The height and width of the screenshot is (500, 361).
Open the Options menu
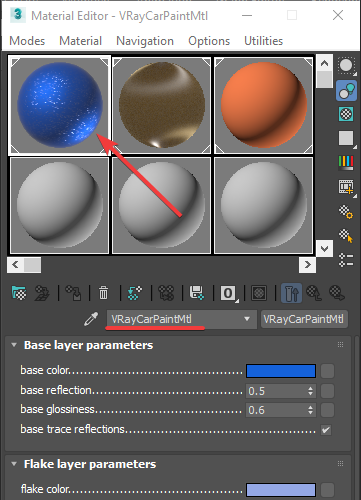209,41
